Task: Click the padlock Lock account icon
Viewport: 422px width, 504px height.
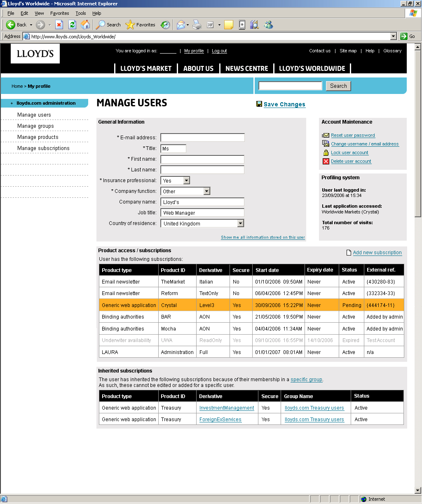Action: [x=326, y=152]
